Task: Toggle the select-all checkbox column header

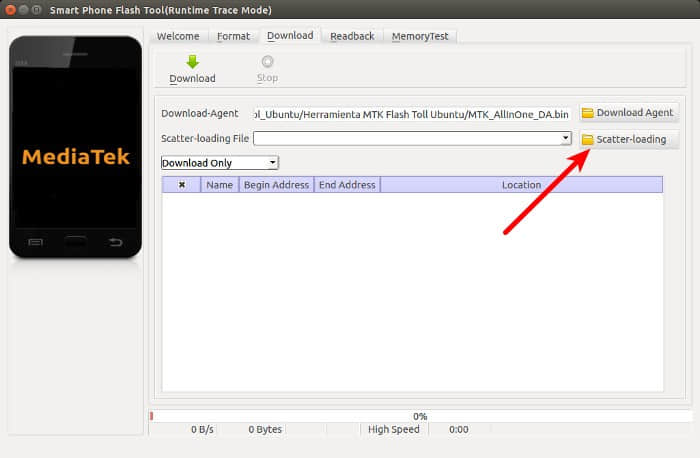Action: [181, 185]
